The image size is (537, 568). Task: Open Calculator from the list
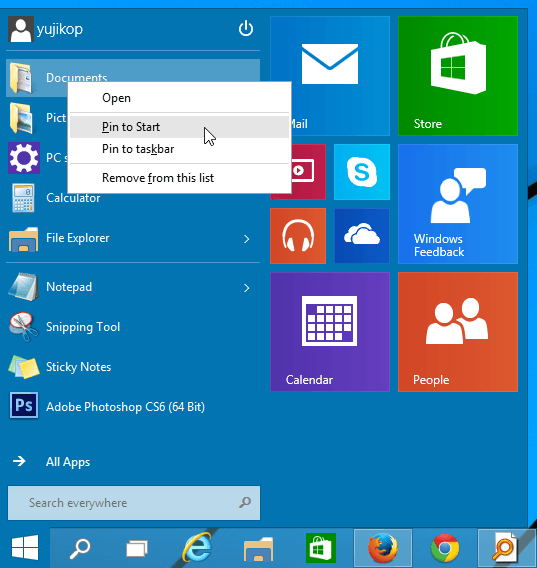click(133, 198)
